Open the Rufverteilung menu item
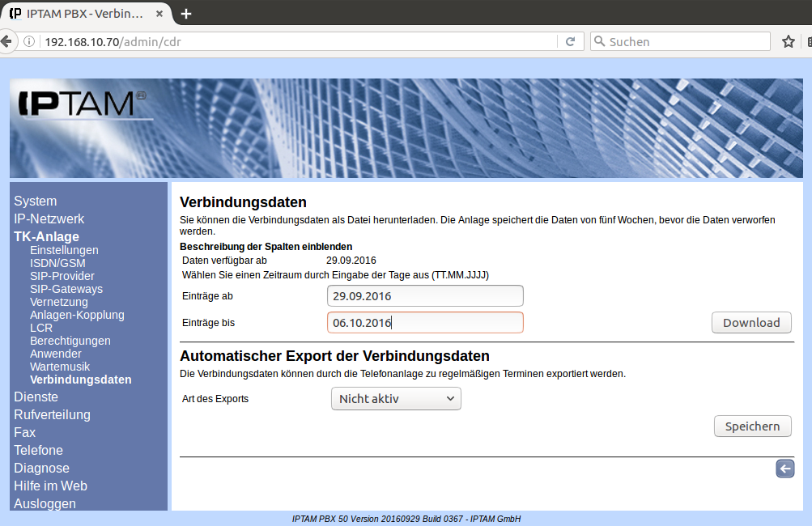The height and width of the screenshot is (526, 812). coord(52,414)
